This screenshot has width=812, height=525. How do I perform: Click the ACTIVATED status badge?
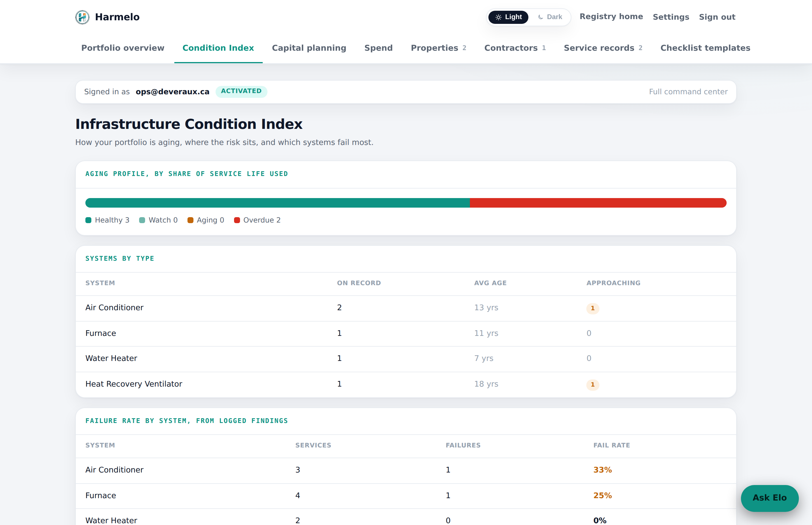tap(241, 91)
